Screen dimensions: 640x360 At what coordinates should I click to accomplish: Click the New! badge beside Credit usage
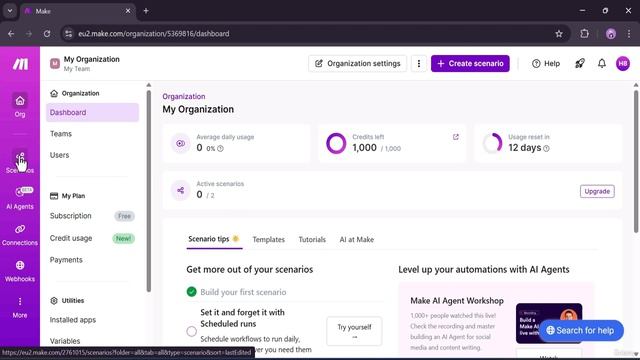[x=124, y=238]
